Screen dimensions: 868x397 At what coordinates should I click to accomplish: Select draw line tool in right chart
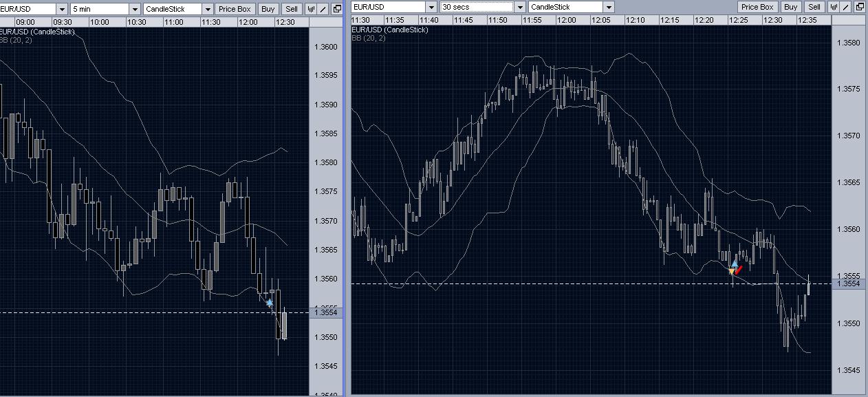tap(847, 7)
